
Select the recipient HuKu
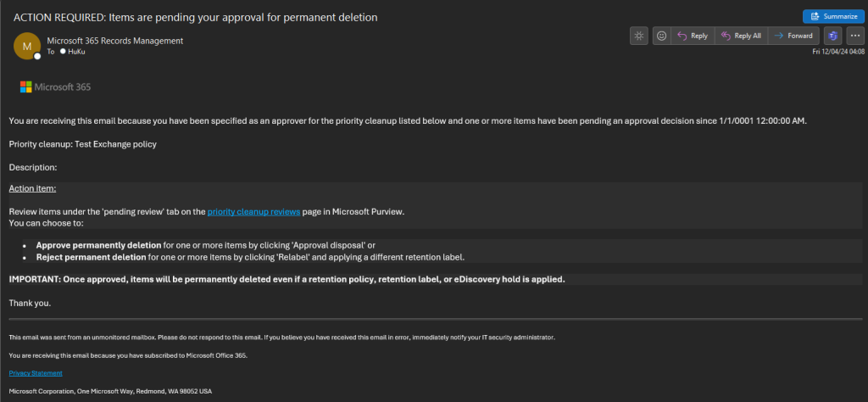[x=78, y=51]
